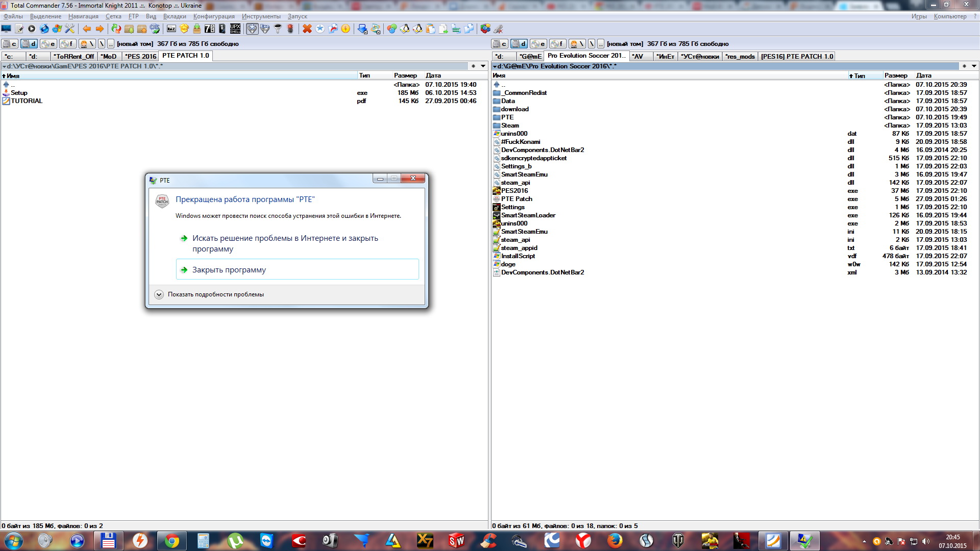Click the blue back arrow toolbar icon

click(x=87, y=29)
